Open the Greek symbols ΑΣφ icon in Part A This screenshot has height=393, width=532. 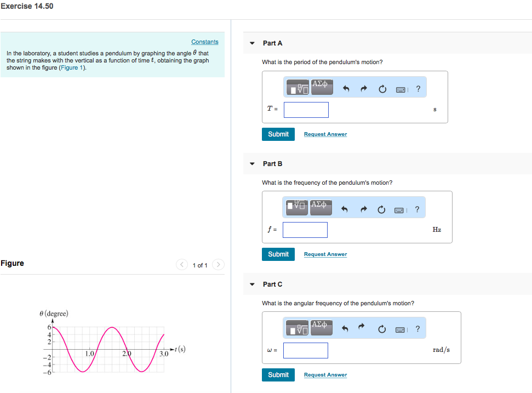coord(321,86)
